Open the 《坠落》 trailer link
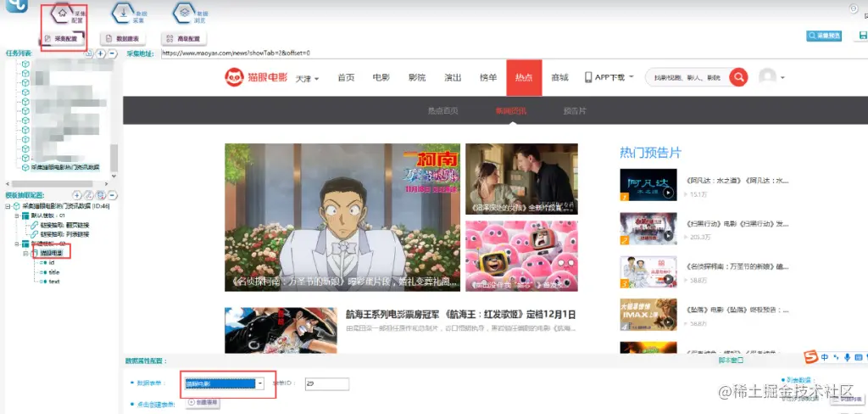Image resolution: width=868 pixels, height=414 pixels. click(737, 310)
